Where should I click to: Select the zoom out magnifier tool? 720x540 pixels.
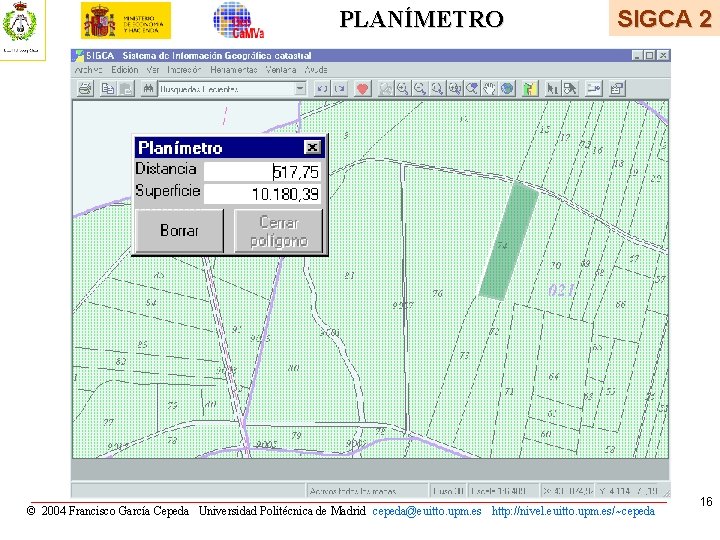coord(420,89)
